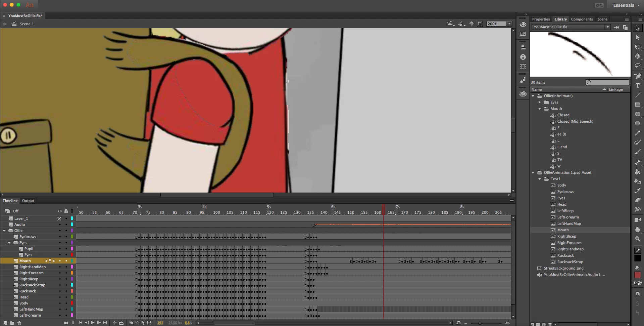
Task: Select the Bone tool
Action: pyautogui.click(x=638, y=162)
